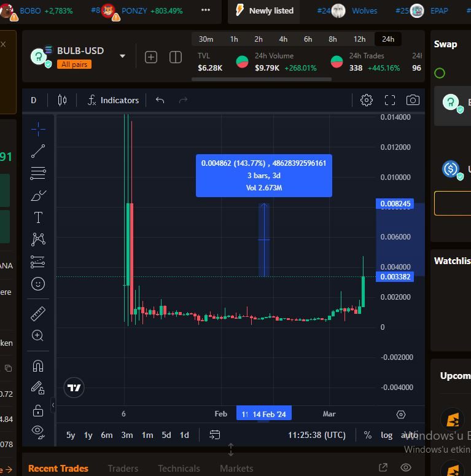Open chart settings gear
Screen dimensions: 471x476
(x=367, y=100)
